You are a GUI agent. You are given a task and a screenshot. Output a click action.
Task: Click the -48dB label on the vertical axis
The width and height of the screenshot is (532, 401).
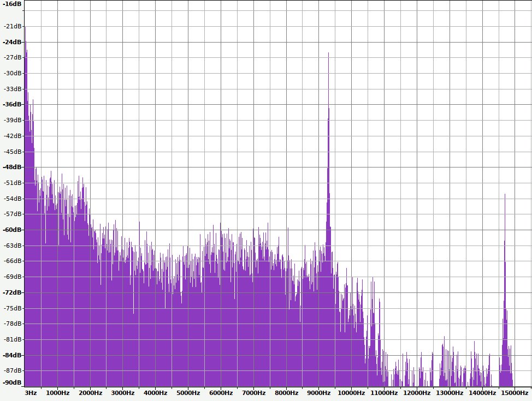point(12,167)
